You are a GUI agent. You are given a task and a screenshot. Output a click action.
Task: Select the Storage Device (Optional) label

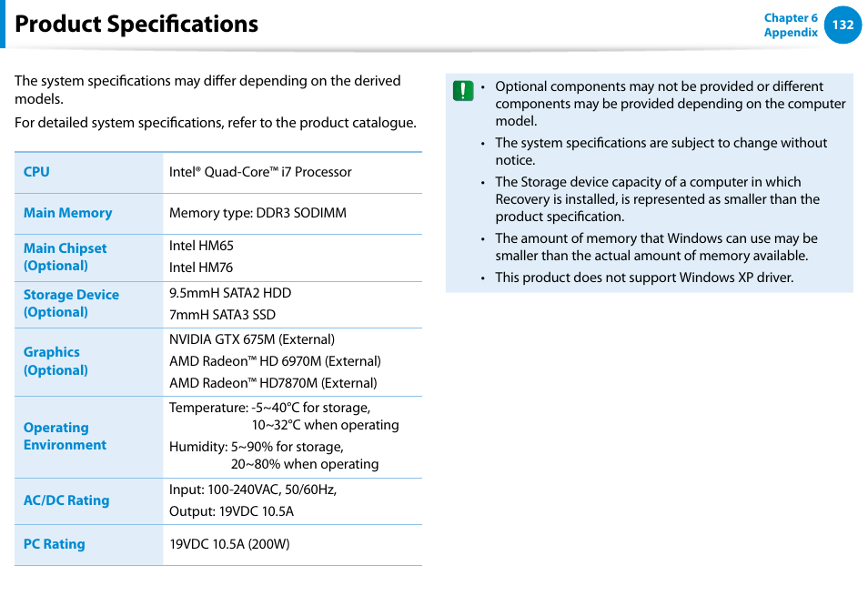71,303
